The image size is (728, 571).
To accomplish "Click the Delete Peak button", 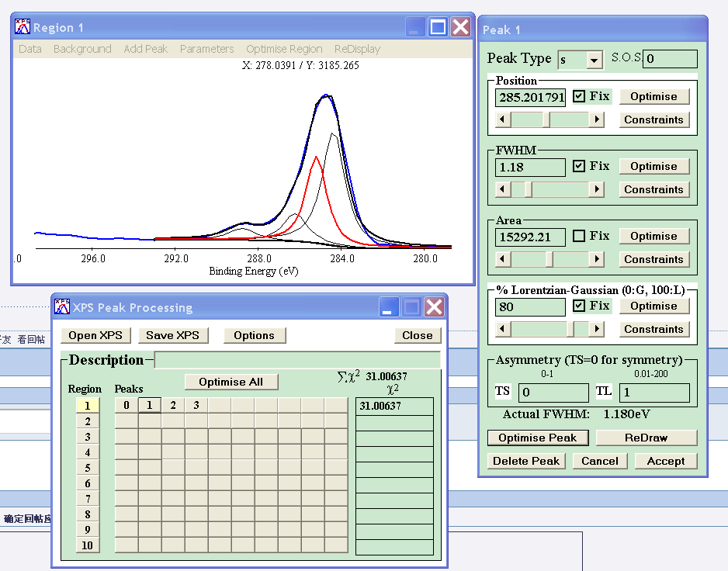I will 526,461.
